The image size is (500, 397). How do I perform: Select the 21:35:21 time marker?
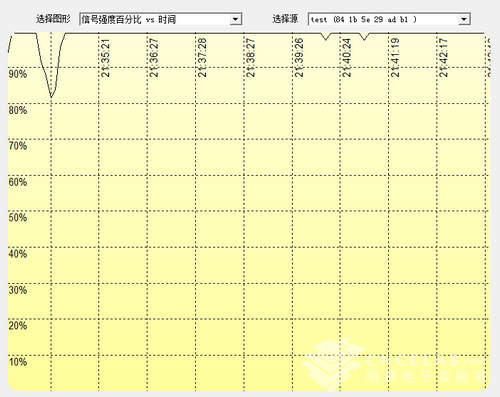[106, 58]
